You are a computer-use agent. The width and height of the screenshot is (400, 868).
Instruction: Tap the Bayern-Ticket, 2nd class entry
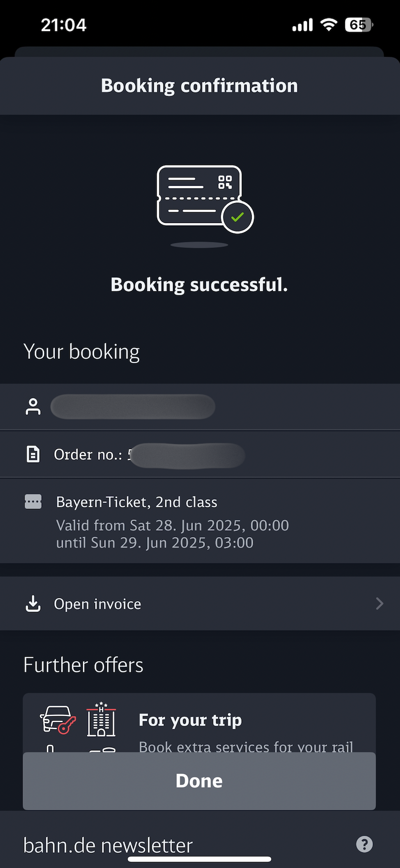(x=137, y=502)
